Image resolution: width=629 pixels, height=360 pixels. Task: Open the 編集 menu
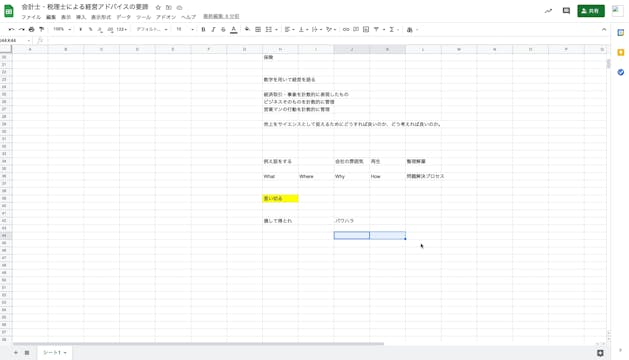[51, 17]
